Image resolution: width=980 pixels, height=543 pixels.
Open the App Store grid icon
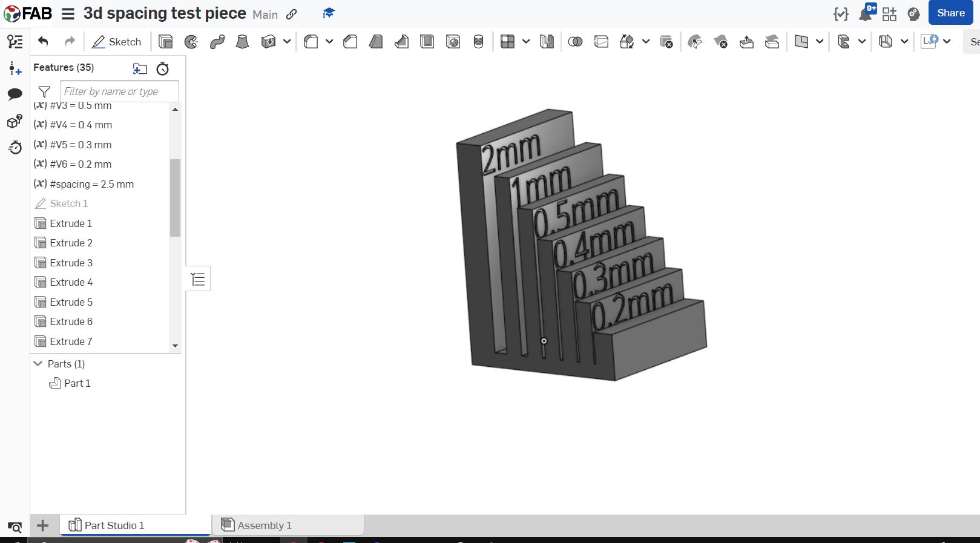click(x=889, y=14)
